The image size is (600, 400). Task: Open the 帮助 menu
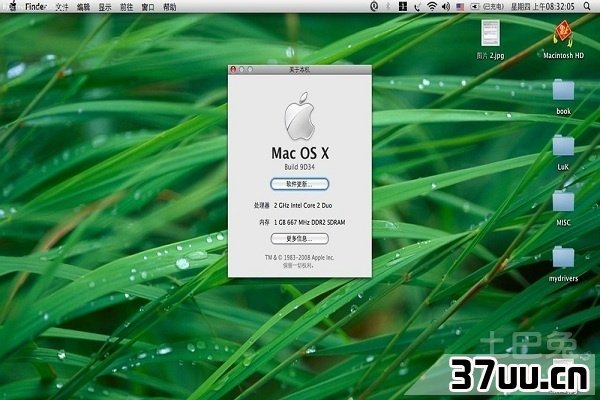(x=170, y=7)
